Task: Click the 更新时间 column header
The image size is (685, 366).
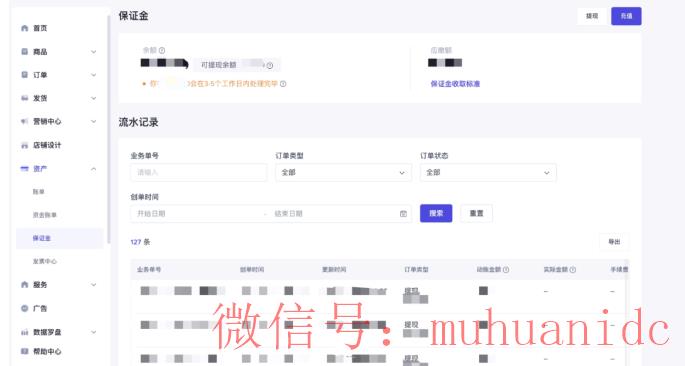Action: (x=334, y=269)
